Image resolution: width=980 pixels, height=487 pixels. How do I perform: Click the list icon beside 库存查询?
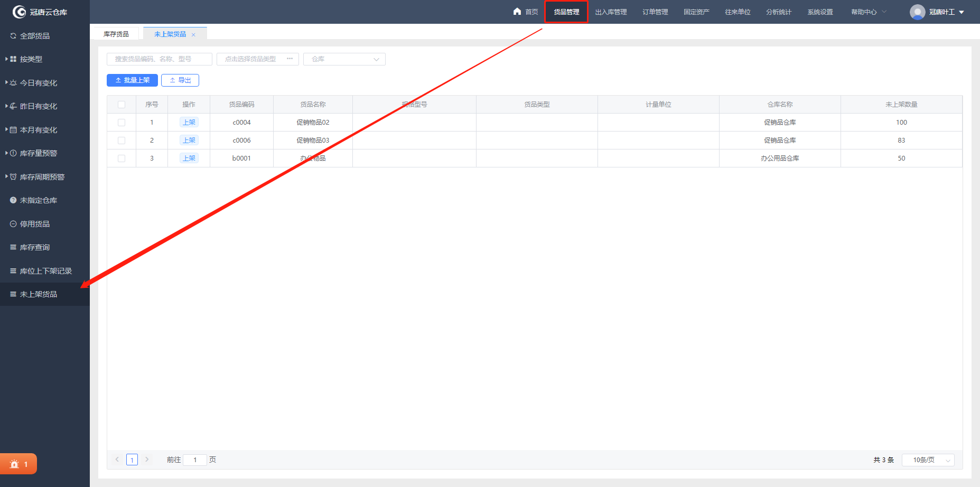coord(13,247)
